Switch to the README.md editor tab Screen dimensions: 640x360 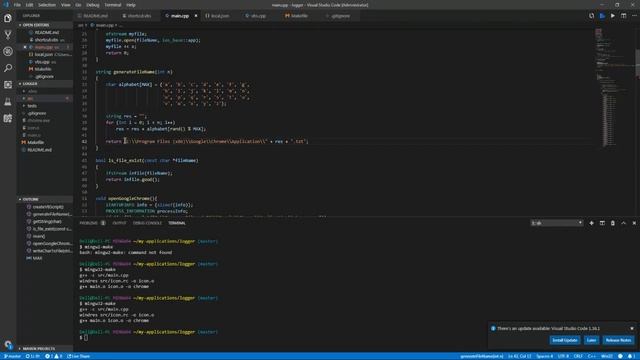tap(96, 16)
